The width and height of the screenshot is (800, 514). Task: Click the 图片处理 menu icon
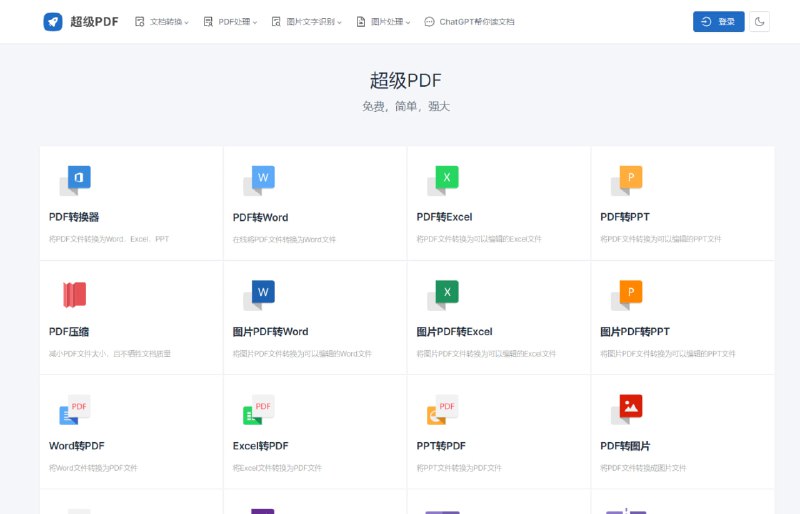point(361,21)
